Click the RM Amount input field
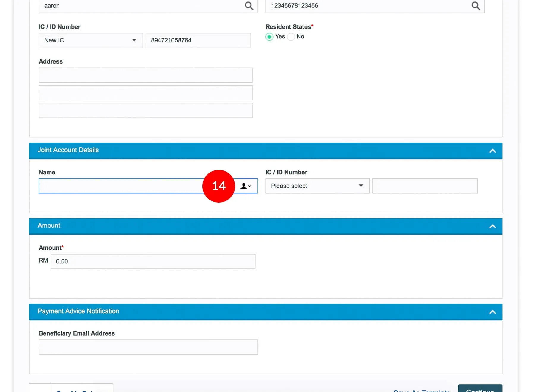 click(x=153, y=261)
